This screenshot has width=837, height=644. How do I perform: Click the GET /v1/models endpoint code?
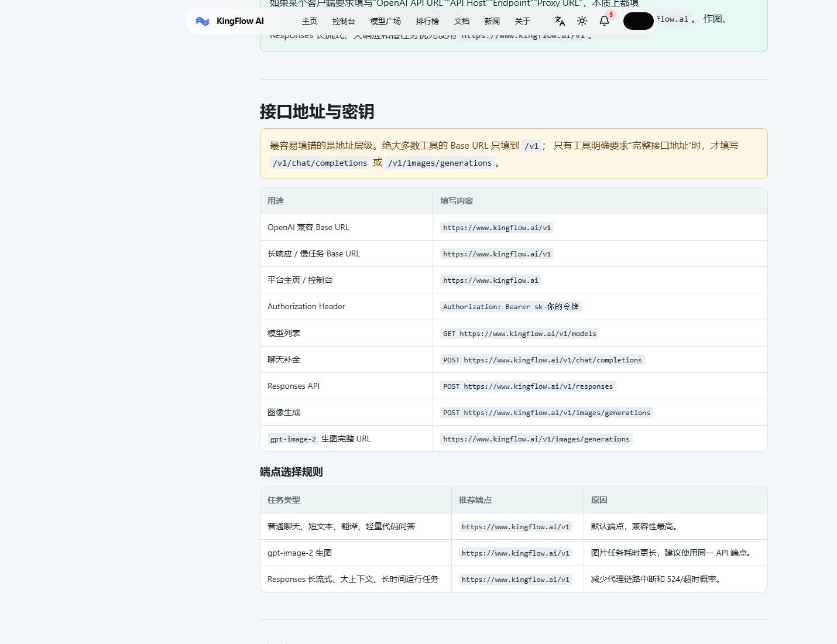[520, 334]
